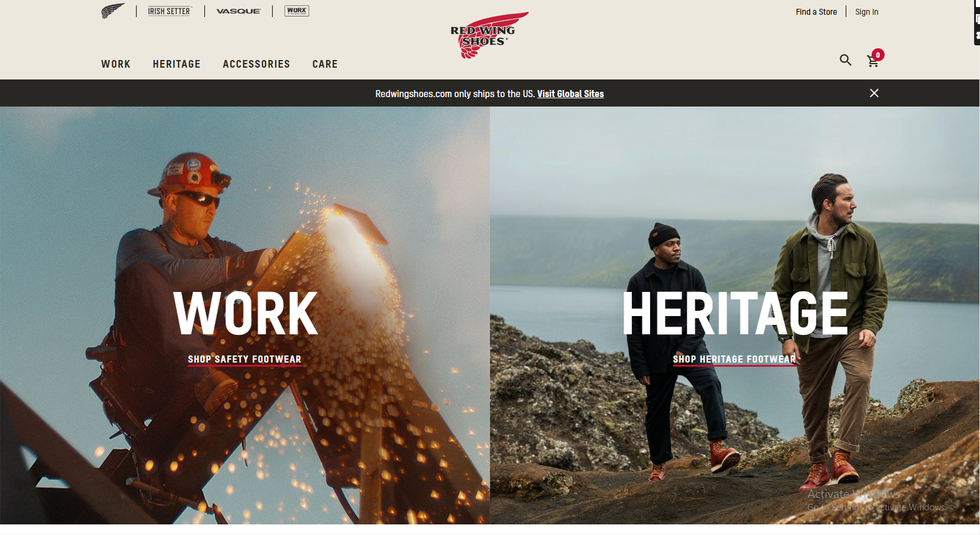Select the large WORK hero image heading
Viewport: 980px width, 535px height.
coord(246,314)
